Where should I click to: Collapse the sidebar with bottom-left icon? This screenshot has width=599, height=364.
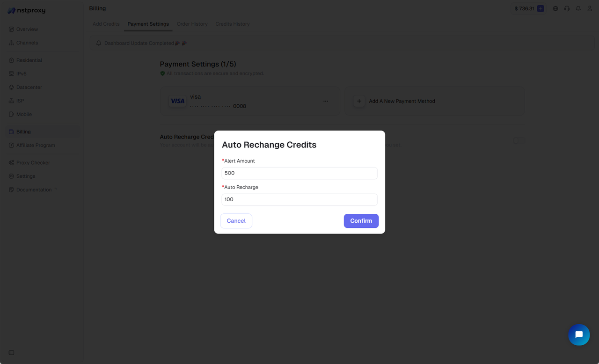coord(11,352)
